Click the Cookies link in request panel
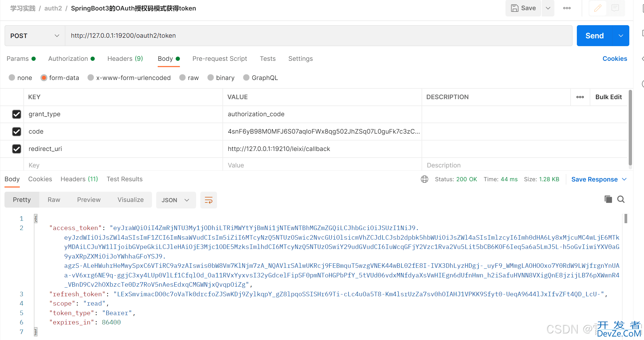Screen dimensions: 644x340 click(615, 59)
